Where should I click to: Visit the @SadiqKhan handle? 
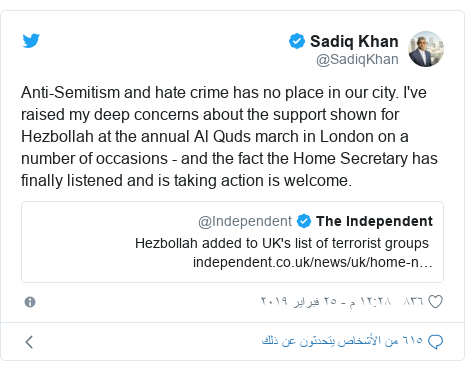click(357, 59)
